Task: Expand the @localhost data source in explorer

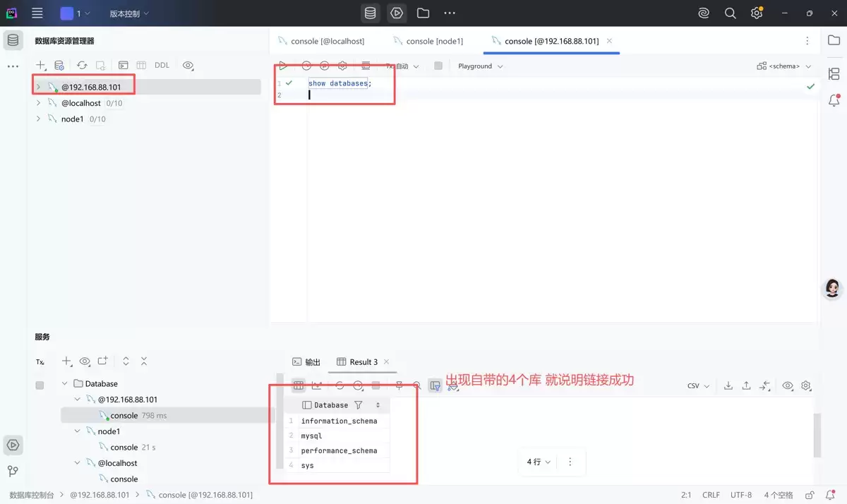Action: click(x=39, y=103)
